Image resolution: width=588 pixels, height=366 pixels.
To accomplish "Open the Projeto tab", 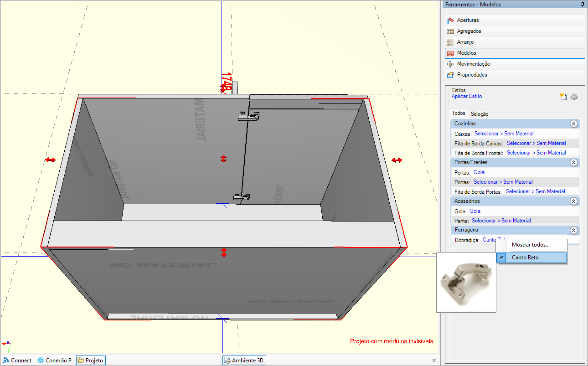I will click(x=90, y=361).
